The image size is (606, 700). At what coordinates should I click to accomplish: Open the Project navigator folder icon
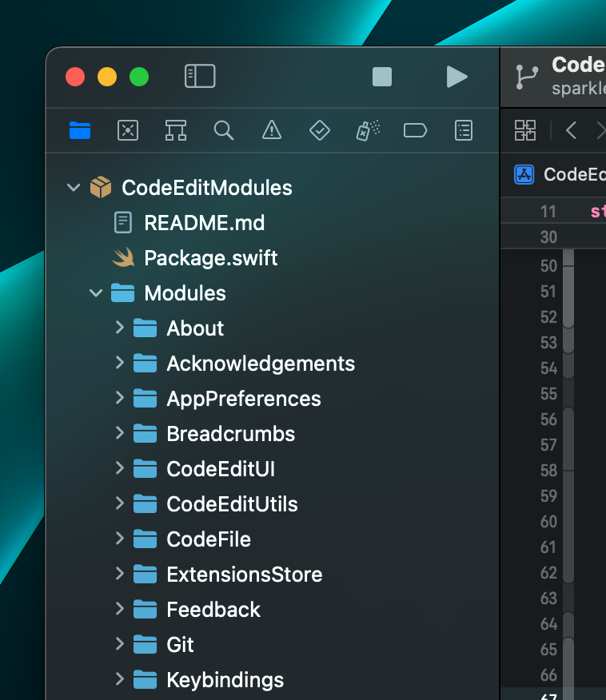80,130
